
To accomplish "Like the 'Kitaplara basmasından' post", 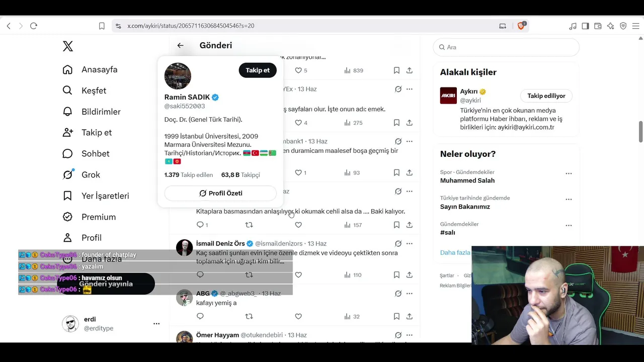I will [298, 225].
